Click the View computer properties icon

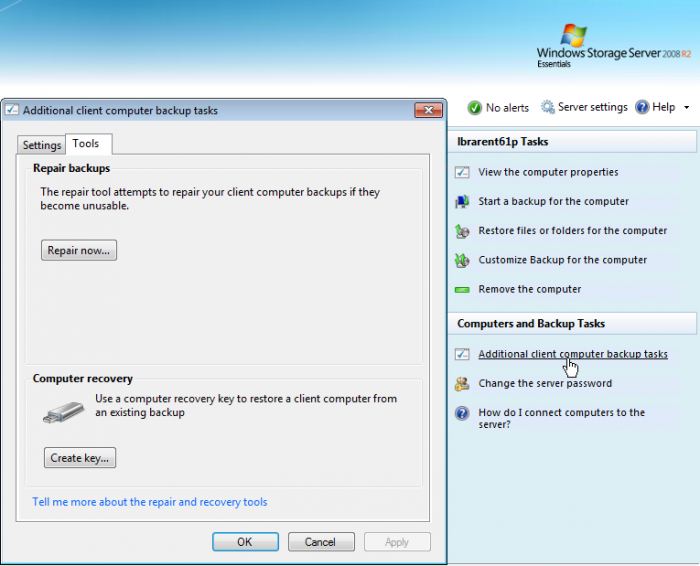click(462, 172)
